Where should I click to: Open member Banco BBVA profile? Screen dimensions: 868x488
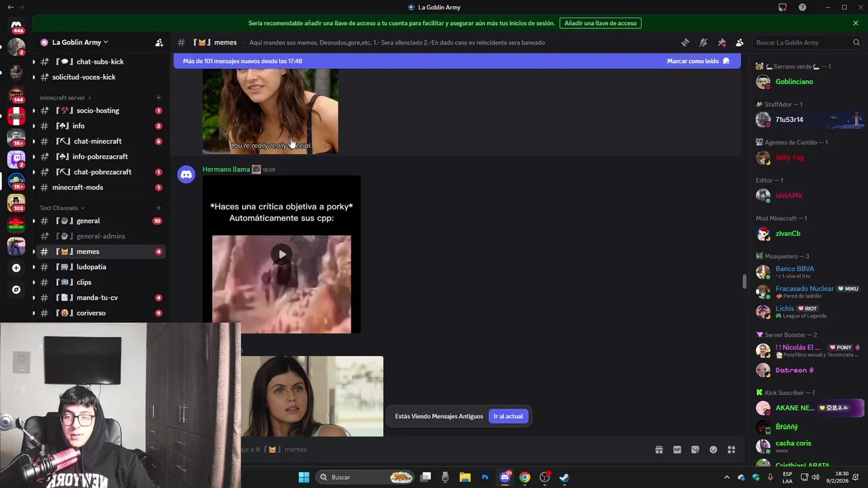coord(808,272)
